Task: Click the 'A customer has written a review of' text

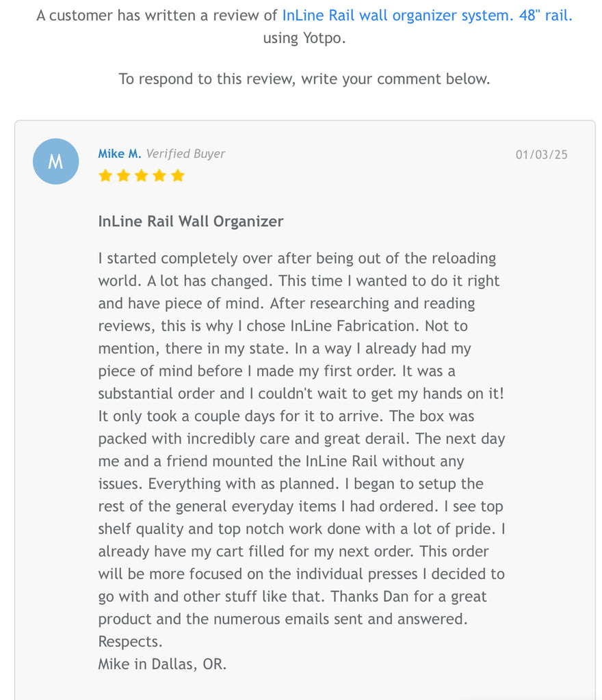Action: [x=157, y=16]
